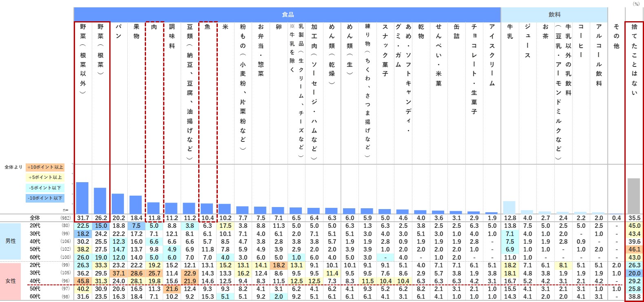Select the blue 20.0 cell in 女性 30代 row

634,273
